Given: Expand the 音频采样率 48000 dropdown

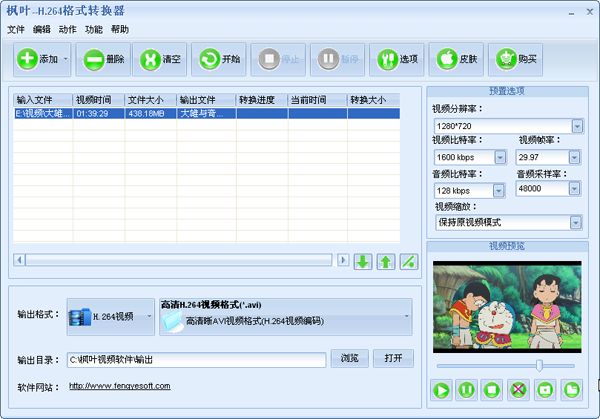Looking at the screenshot, I should click(574, 188).
